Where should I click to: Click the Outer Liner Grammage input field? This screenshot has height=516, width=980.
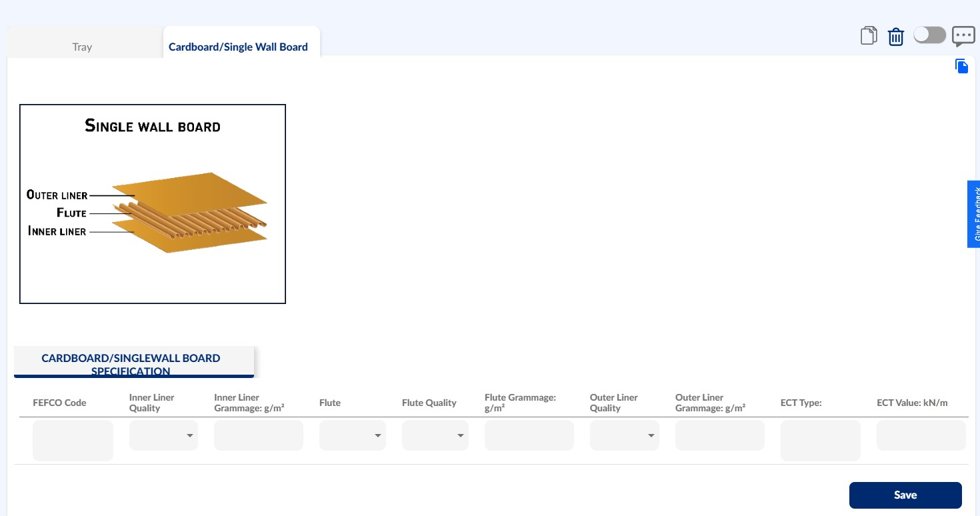click(x=720, y=435)
